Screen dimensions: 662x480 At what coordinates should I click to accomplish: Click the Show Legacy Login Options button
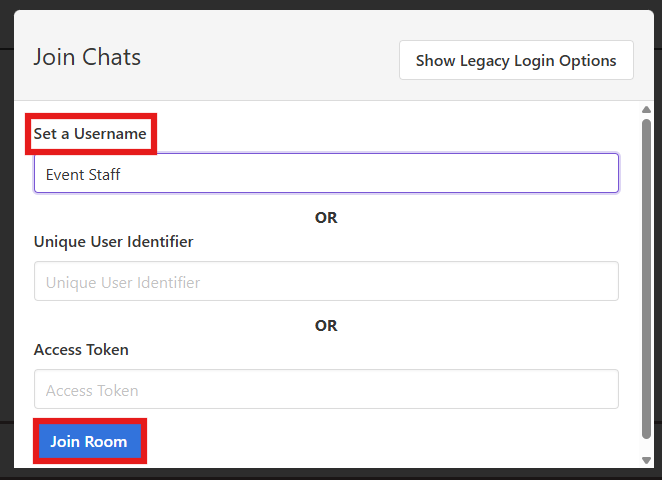point(516,60)
